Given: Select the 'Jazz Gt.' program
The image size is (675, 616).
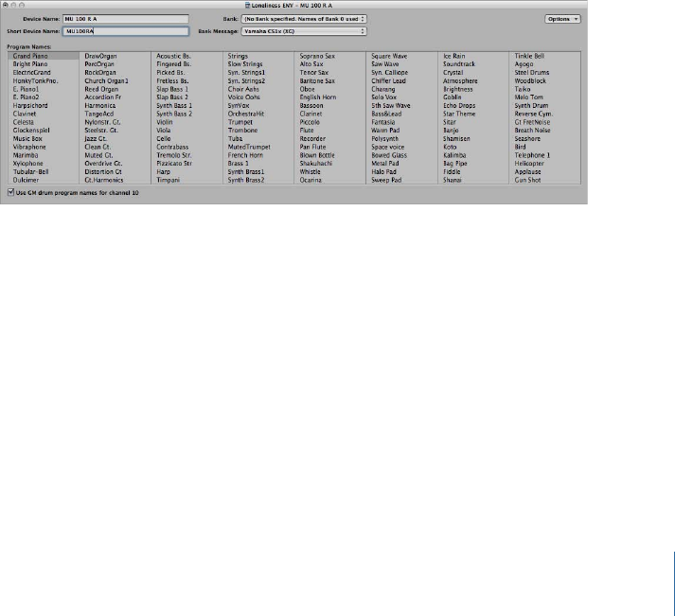Looking at the screenshot, I should [96, 138].
